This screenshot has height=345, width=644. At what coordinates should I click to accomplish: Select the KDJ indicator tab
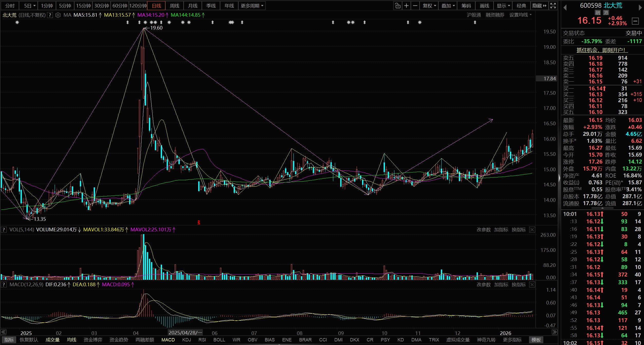(x=187, y=340)
